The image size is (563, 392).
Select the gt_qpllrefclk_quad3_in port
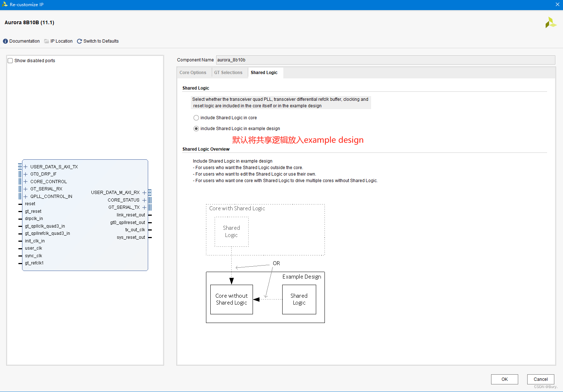point(47,233)
